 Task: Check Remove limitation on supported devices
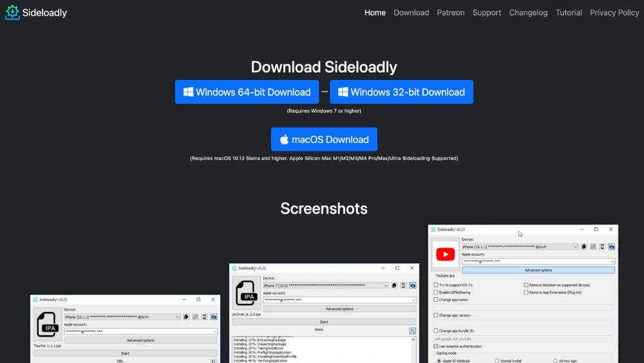(526, 285)
